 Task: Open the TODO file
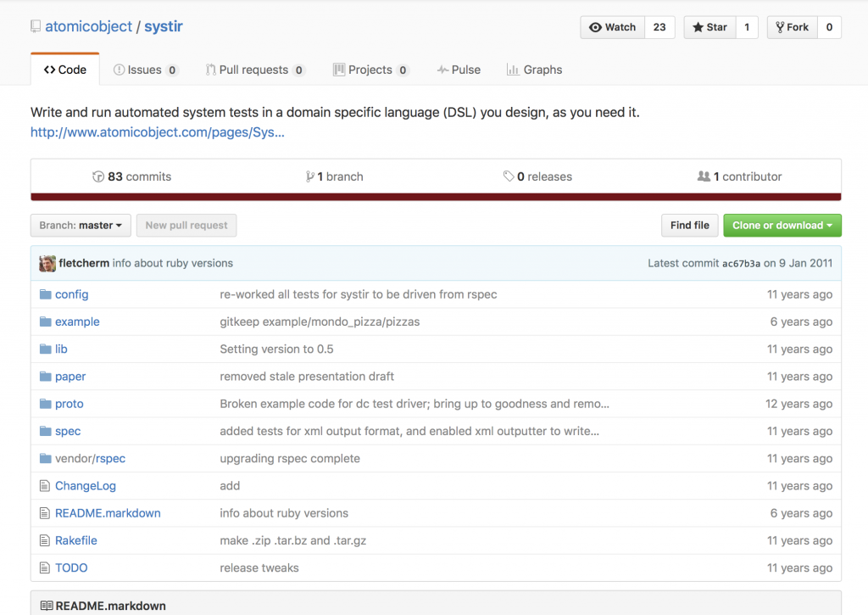click(71, 567)
